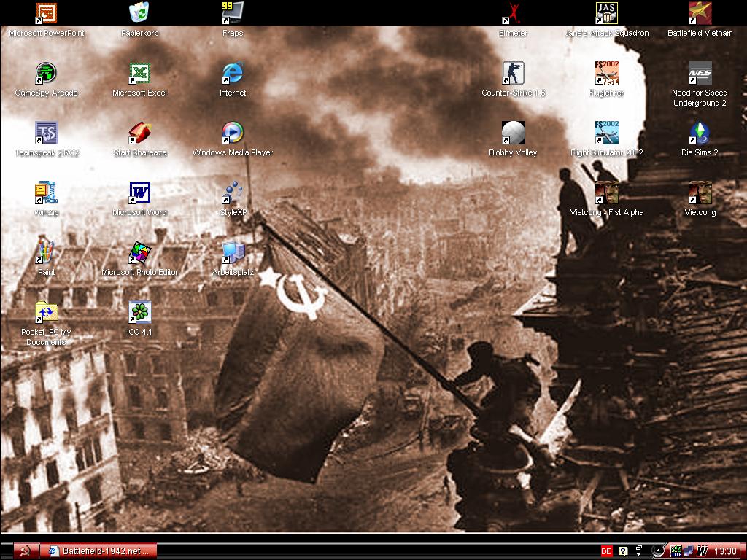
Task: Click the 13:30 taskbar clock
Action: (x=725, y=551)
